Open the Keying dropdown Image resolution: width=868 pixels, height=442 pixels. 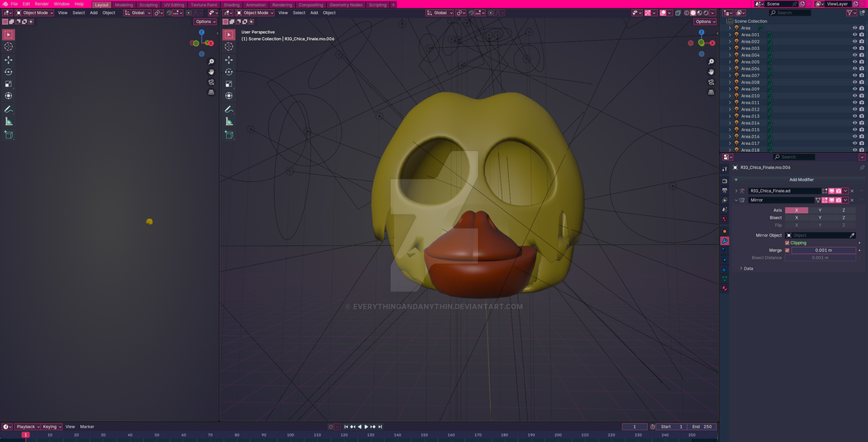pos(52,426)
